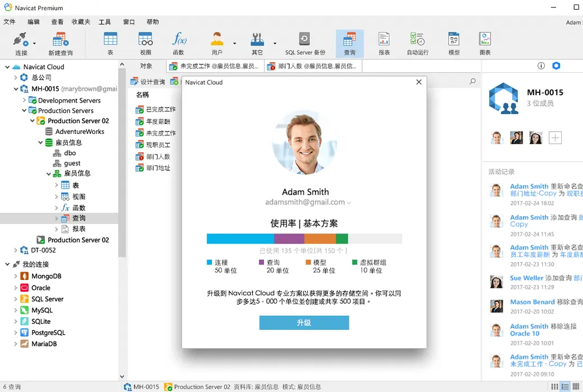The height and width of the screenshot is (392, 583).
Task: Switch to grid view in status bar
Action: [x=554, y=386]
